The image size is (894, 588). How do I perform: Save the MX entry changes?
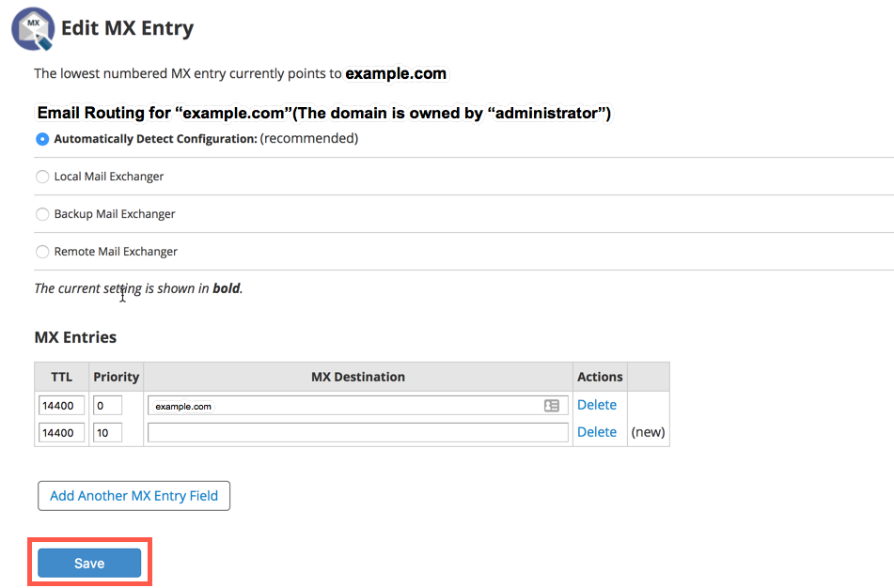(89, 564)
